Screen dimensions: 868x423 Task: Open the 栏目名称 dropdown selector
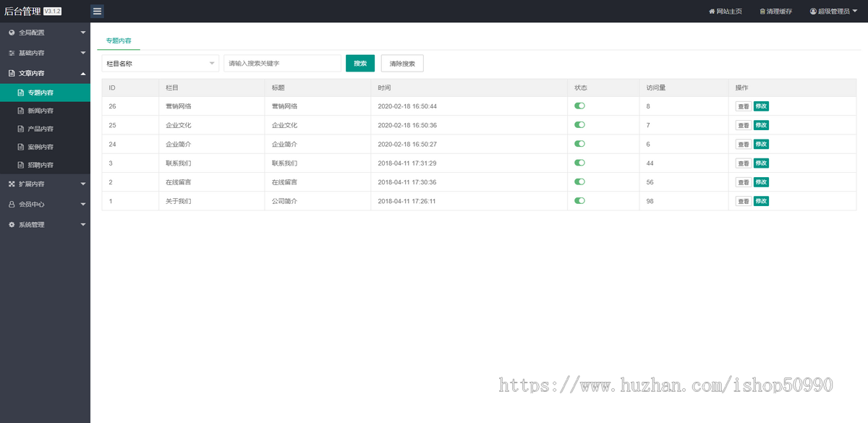click(160, 64)
